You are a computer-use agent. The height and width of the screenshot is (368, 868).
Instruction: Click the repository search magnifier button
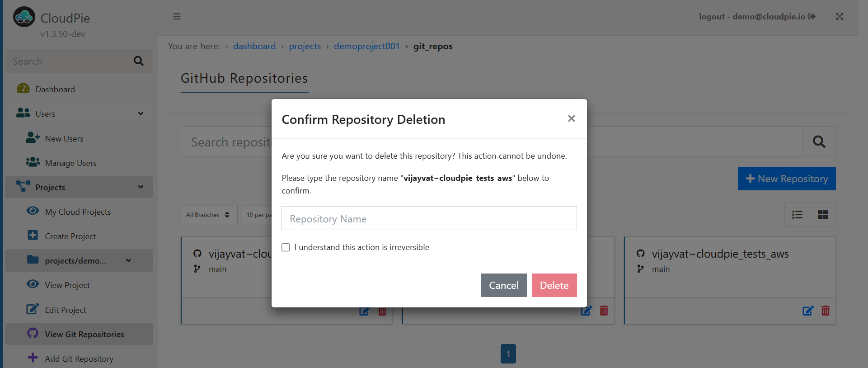coord(819,142)
